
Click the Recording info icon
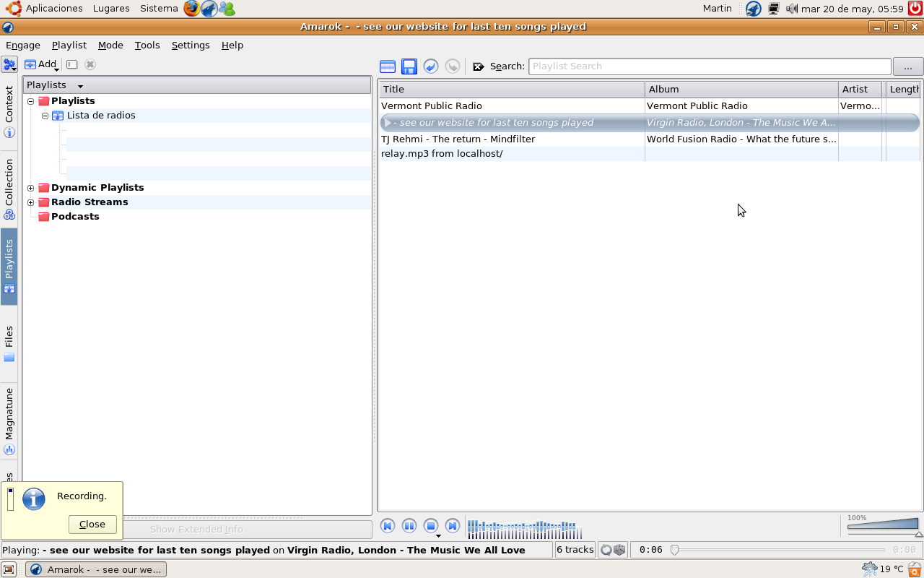pos(34,499)
